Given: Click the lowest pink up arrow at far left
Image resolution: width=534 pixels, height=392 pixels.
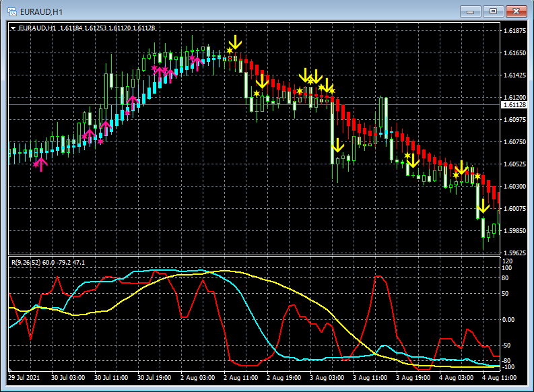Looking at the screenshot, I should pos(40,164).
